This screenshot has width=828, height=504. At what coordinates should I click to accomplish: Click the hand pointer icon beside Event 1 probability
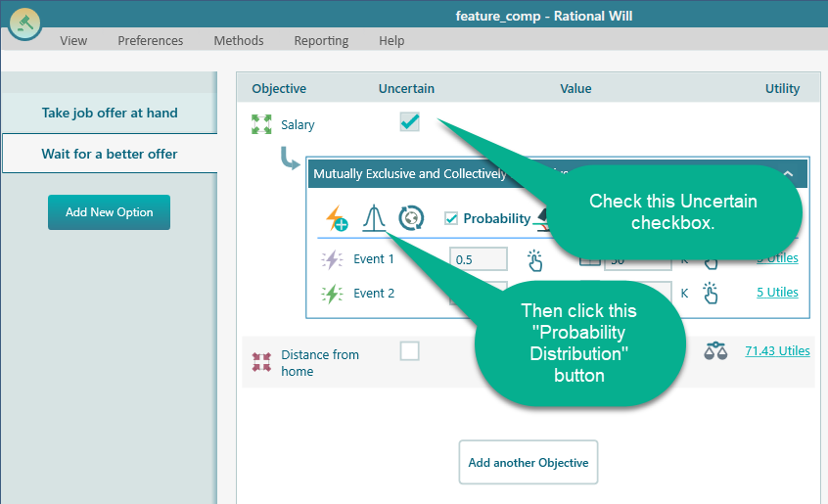click(x=535, y=260)
